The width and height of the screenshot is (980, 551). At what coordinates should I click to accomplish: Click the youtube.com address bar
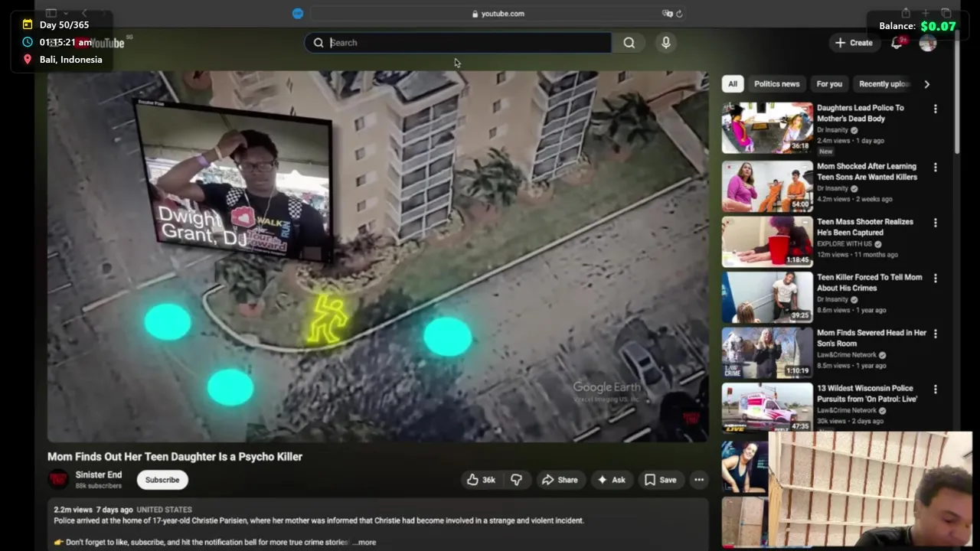pos(498,14)
